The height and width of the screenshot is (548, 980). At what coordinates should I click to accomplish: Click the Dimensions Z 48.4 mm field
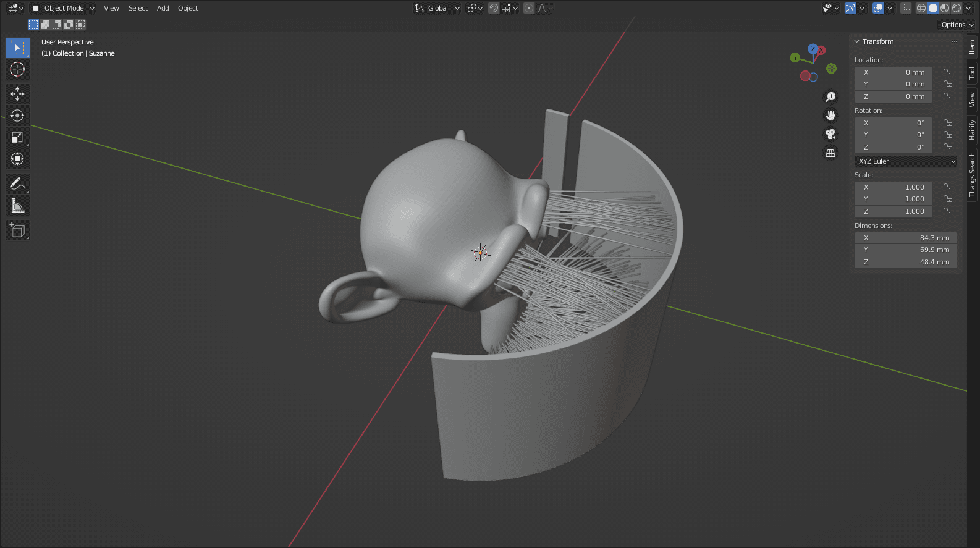click(906, 262)
